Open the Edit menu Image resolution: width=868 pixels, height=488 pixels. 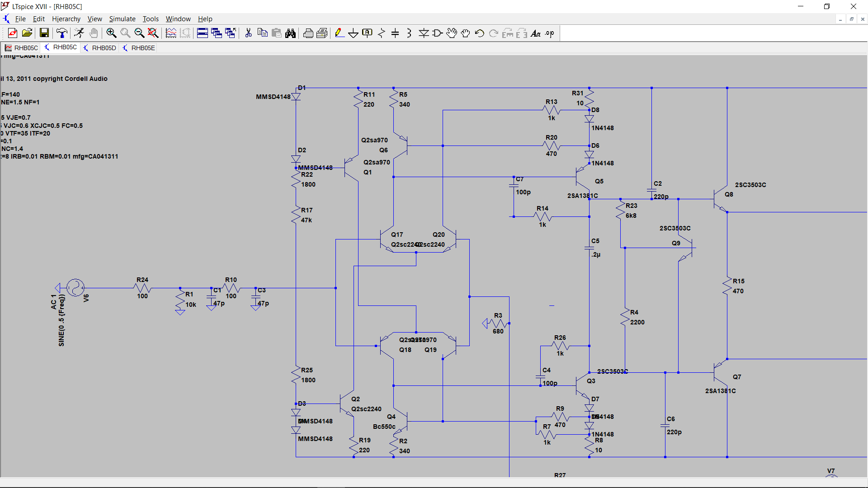pos(39,19)
